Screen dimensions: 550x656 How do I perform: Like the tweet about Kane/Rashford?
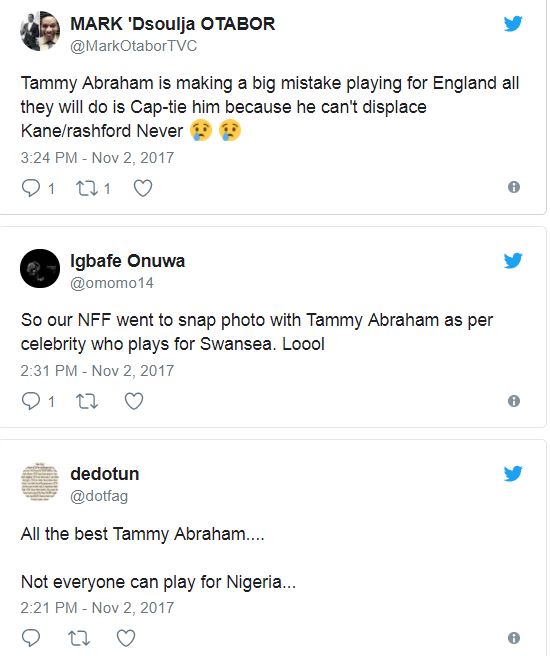143,188
